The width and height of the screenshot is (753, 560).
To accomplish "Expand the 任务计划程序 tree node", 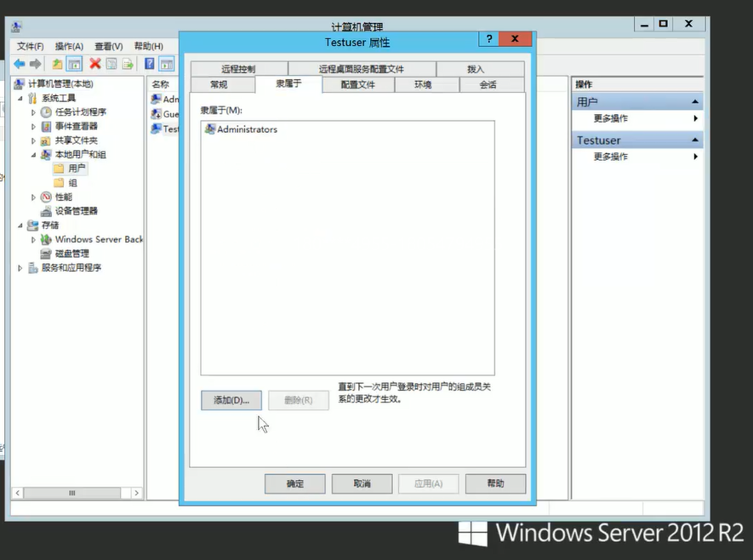I will pyautogui.click(x=34, y=112).
